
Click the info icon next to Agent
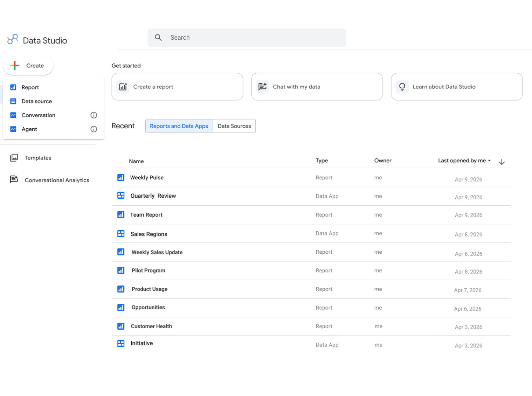click(94, 129)
